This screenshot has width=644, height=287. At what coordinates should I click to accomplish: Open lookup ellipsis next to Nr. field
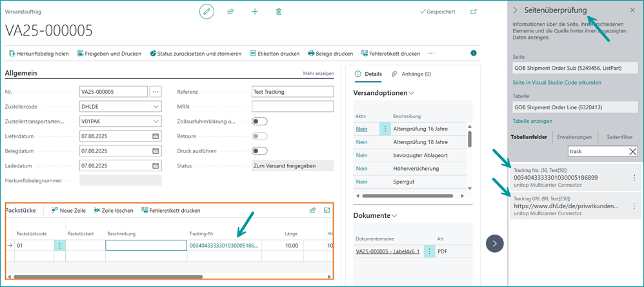tap(156, 92)
